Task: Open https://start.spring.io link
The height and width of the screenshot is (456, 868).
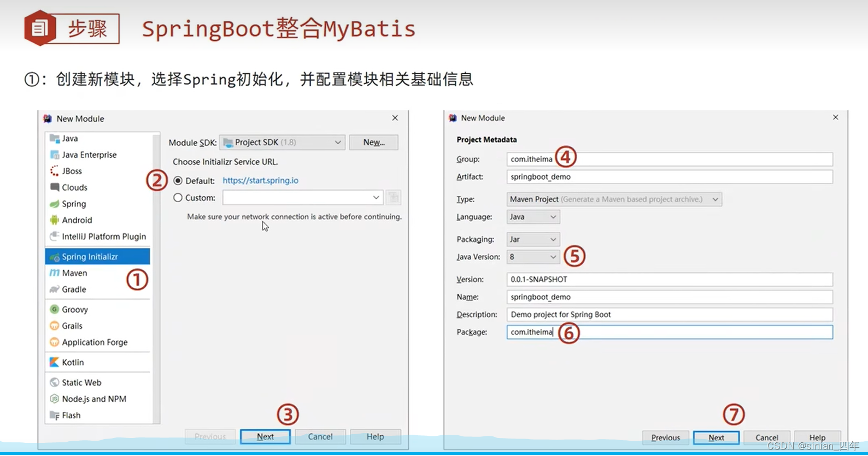Action: click(x=261, y=181)
